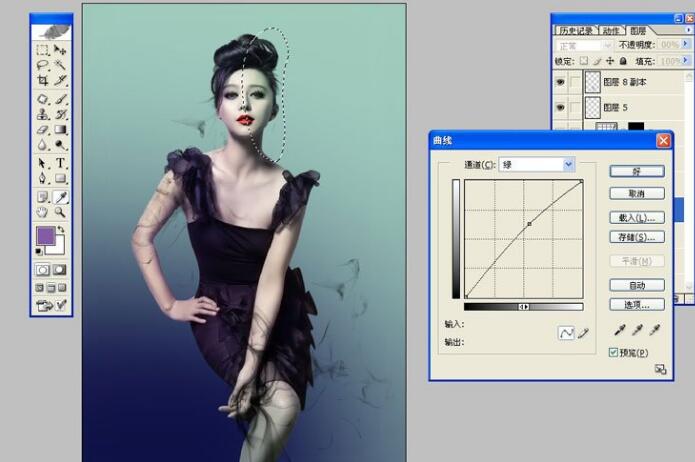Toggle lock all padlock icon

point(623,61)
